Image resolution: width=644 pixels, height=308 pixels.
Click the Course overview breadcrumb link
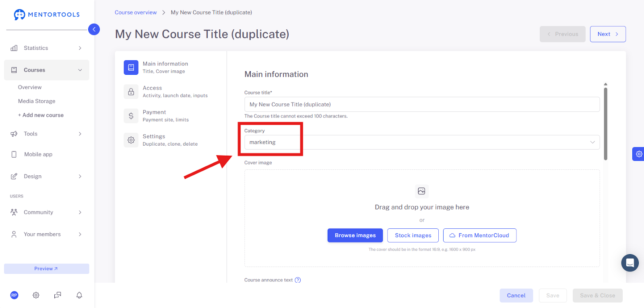click(x=136, y=12)
